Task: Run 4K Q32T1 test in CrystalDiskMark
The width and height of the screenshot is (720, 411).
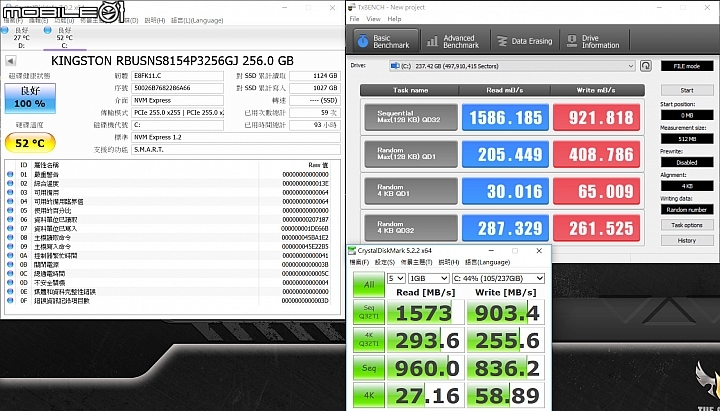Action: [369, 340]
